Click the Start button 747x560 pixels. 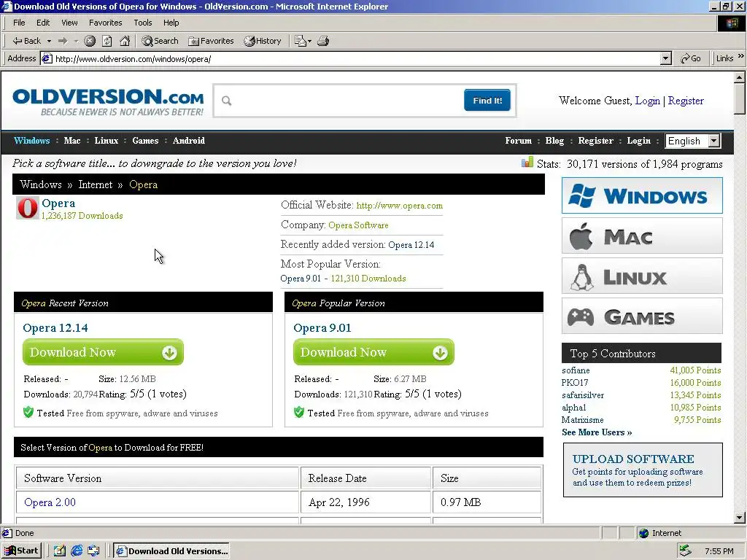[x=21, y=551]
